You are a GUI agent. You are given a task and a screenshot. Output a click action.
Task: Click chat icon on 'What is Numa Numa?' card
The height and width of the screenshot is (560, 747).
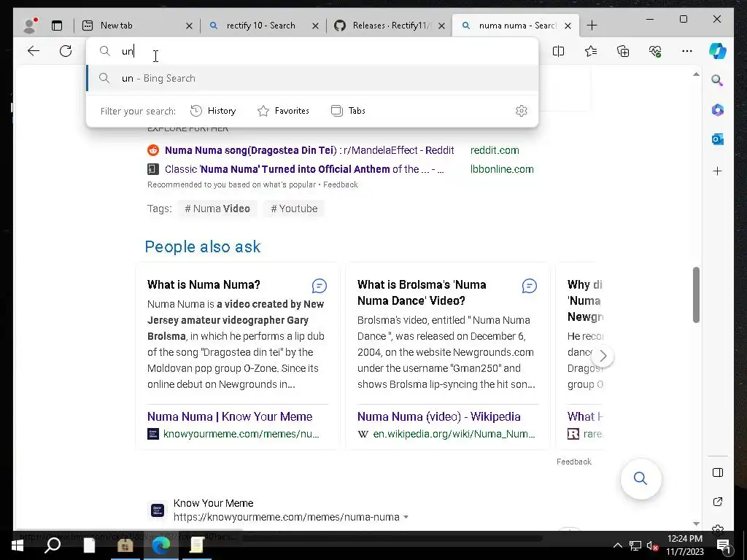pos(320,286)
